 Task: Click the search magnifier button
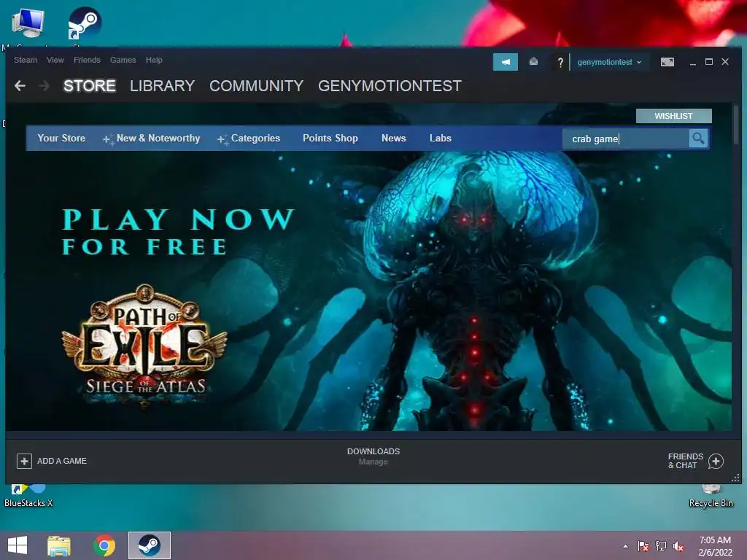(698, 139)
